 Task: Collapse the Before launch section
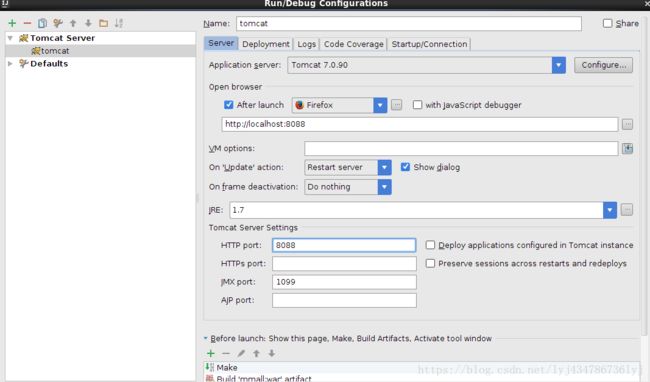point(206,338)
